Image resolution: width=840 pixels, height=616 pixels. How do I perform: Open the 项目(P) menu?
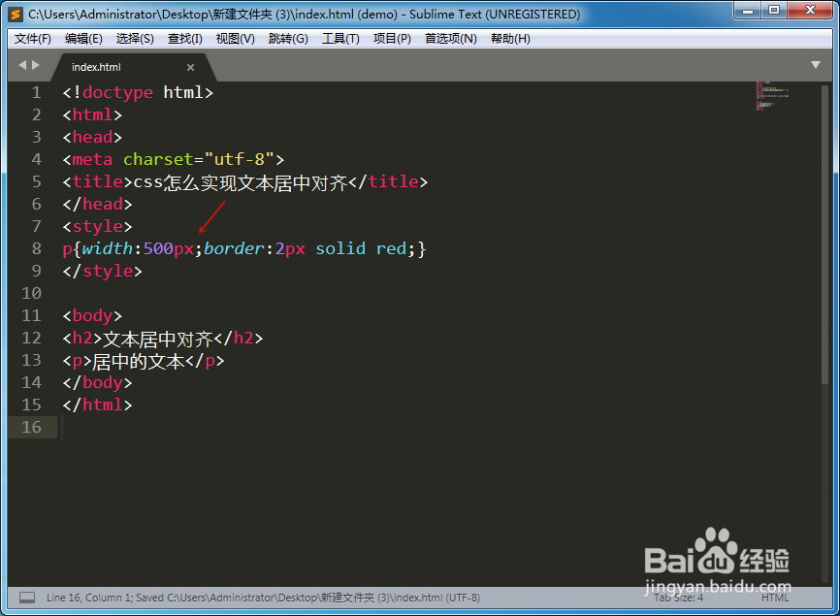(392, 39)
